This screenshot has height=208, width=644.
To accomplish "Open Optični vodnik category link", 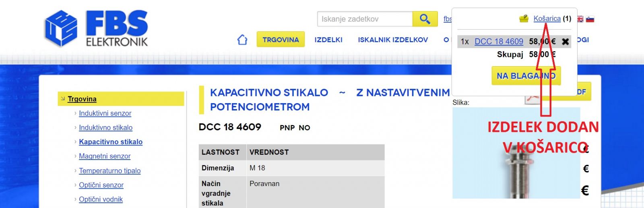I will point(101,199).
